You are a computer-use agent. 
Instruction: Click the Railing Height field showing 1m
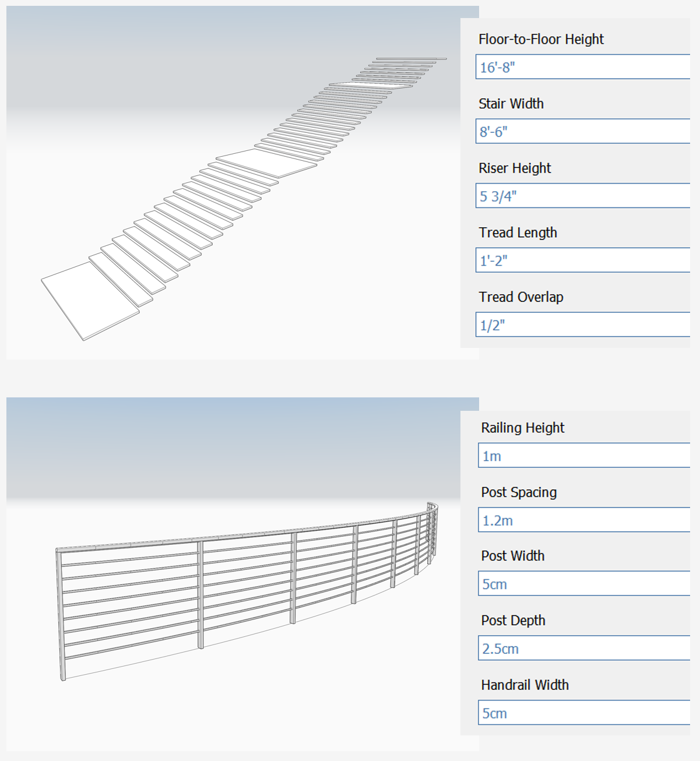(584, 456)
